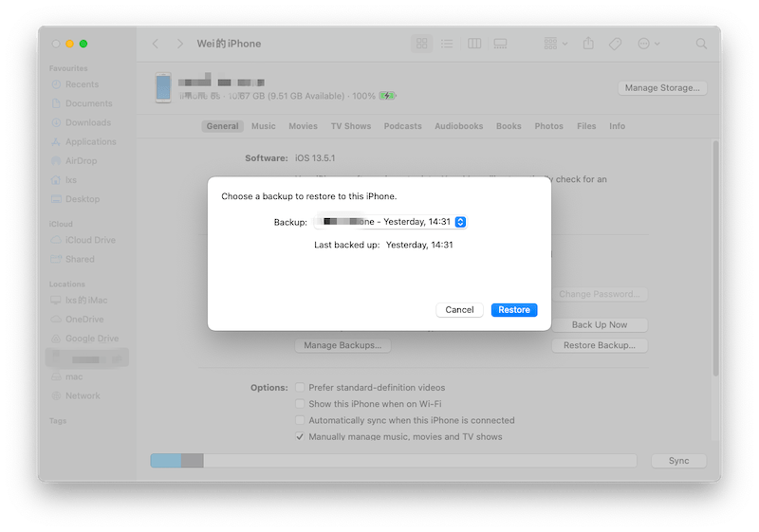Click the search magnifier icon
This screenshot has height=532, width=759.
coord(701,44)
